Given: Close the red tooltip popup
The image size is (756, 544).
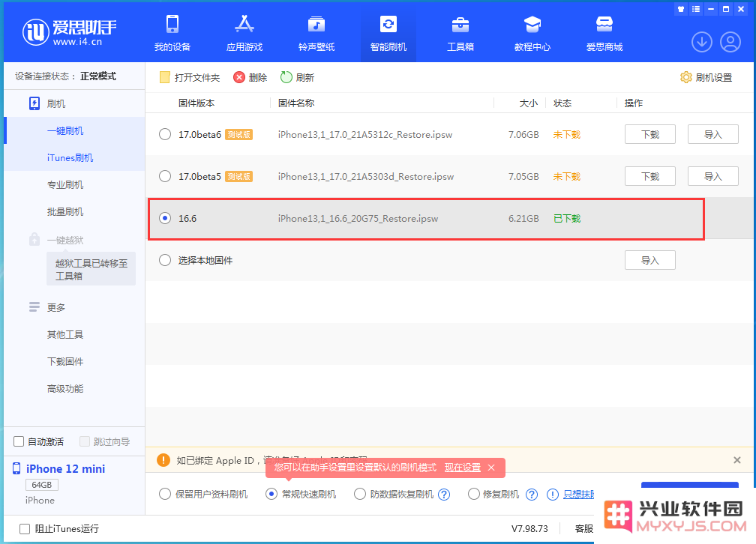Looking at the screenshot, I should (x=491, y=468).
